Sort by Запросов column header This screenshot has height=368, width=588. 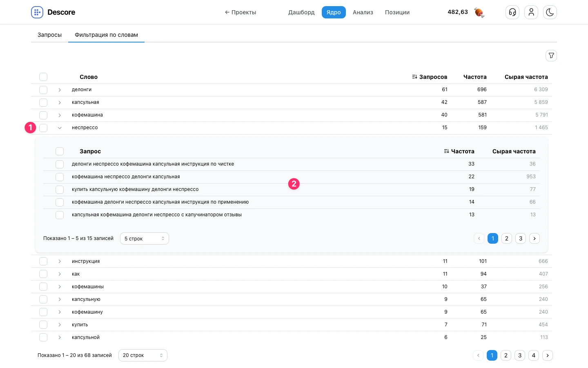(430, 77)
